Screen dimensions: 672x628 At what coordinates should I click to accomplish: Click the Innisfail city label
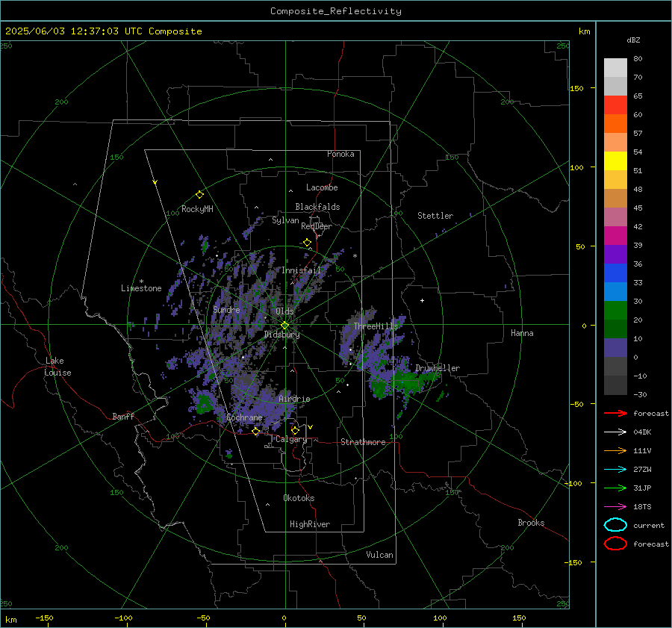click(x=301, y=270)
